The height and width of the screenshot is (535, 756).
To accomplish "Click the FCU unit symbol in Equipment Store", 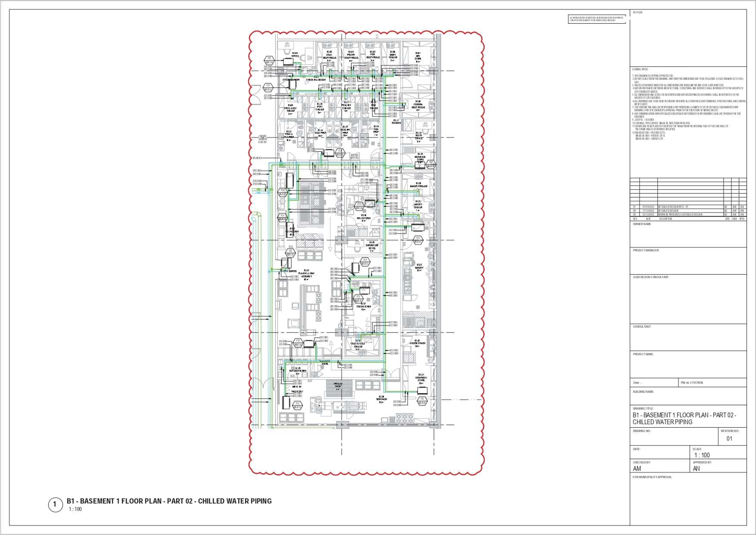I will (x=422, y=390).
